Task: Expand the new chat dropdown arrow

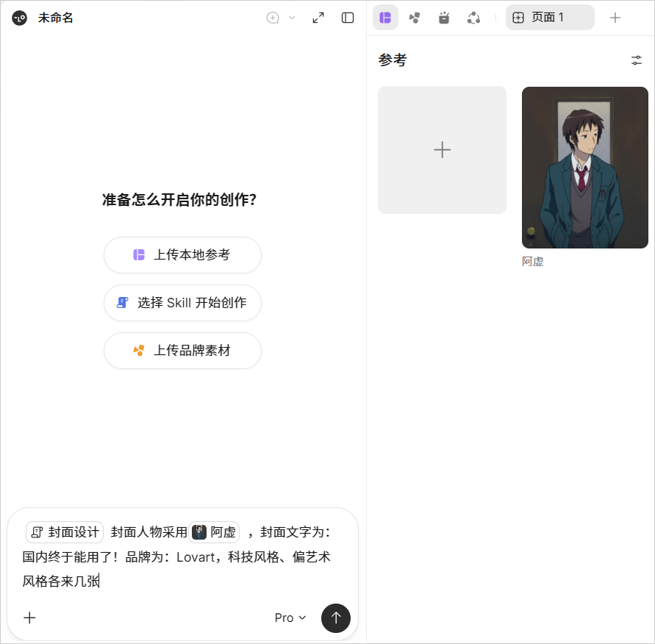Action: [292, 18]
